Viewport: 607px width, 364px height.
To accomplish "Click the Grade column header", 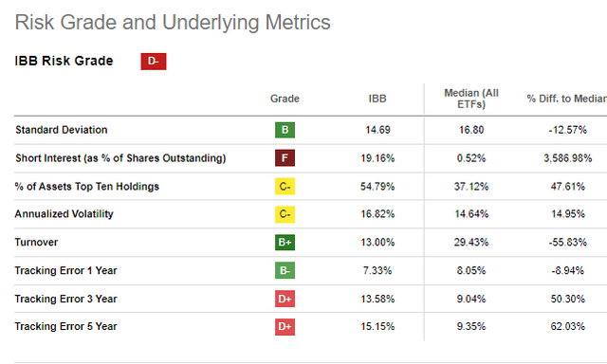I will tap(285, 99).
